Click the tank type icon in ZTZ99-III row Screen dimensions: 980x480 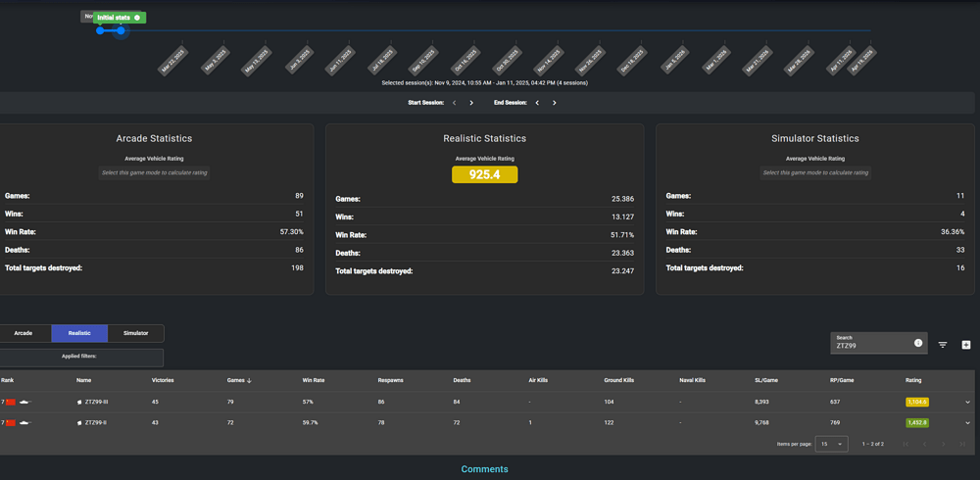click(x=25, y=402)
